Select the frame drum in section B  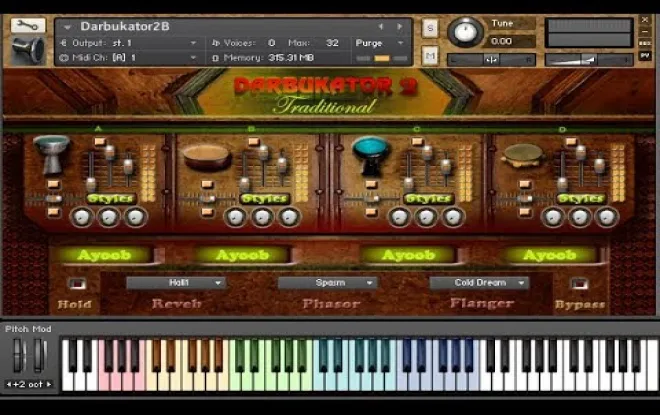click(207, 157)
